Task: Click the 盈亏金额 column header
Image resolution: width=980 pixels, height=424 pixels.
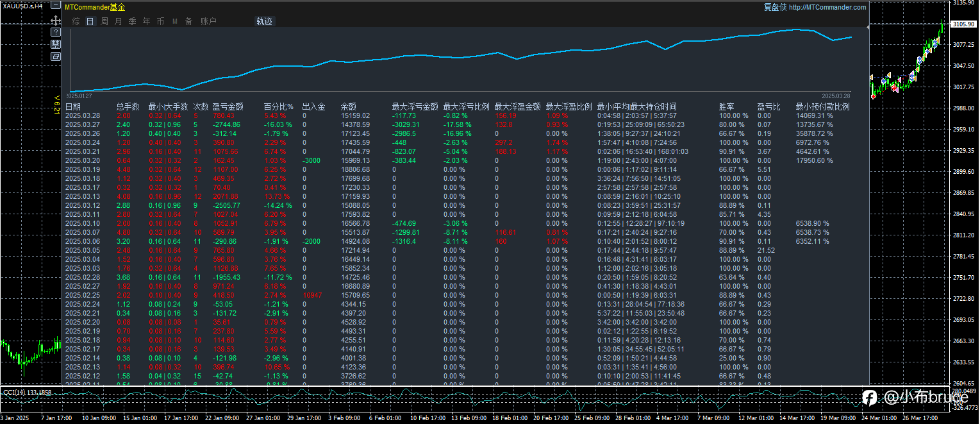Action: (228, 106)
